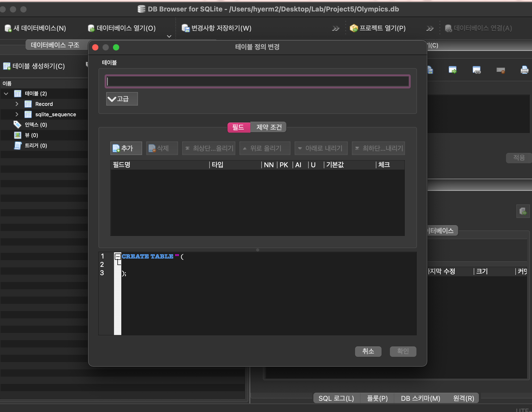Select the Fields (필드) tab
532x412 pixels.
238,127
